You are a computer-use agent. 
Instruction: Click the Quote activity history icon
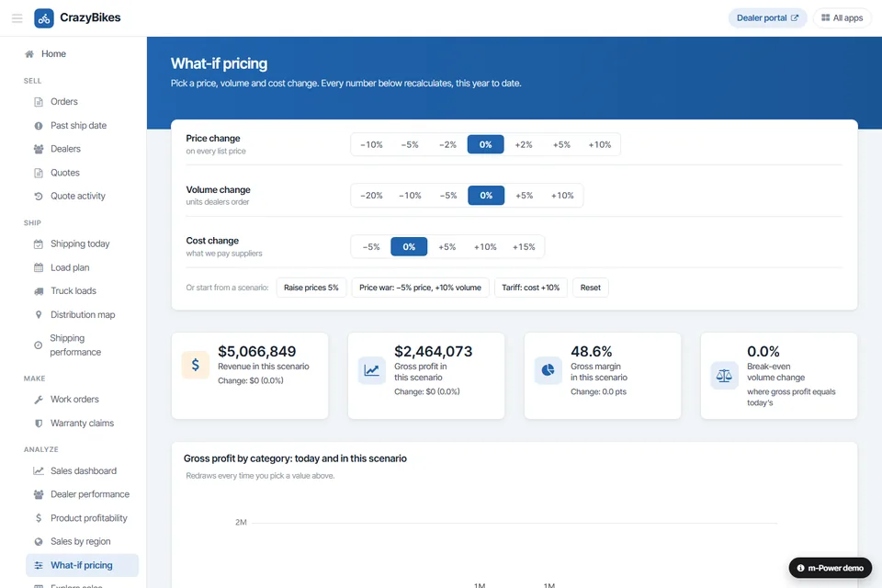[x=39, y=197]
